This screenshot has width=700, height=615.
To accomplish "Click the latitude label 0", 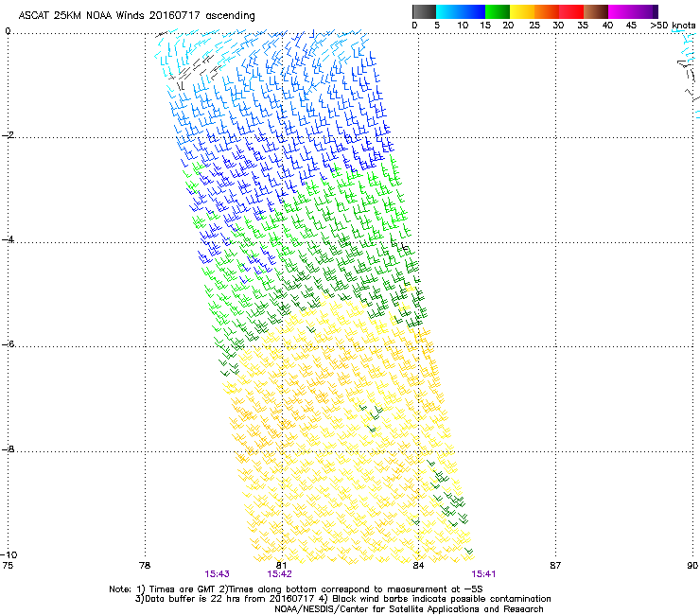I will click(8, 31).
